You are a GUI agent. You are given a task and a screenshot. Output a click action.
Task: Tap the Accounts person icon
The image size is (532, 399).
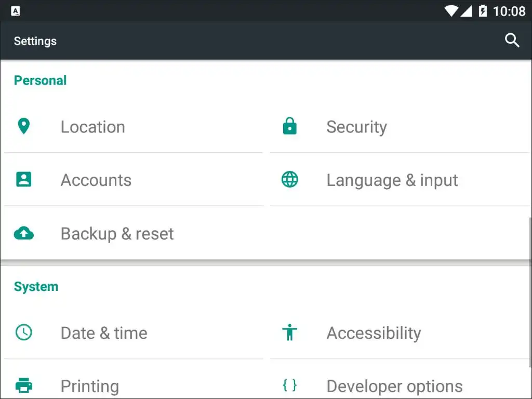point(24,180)
